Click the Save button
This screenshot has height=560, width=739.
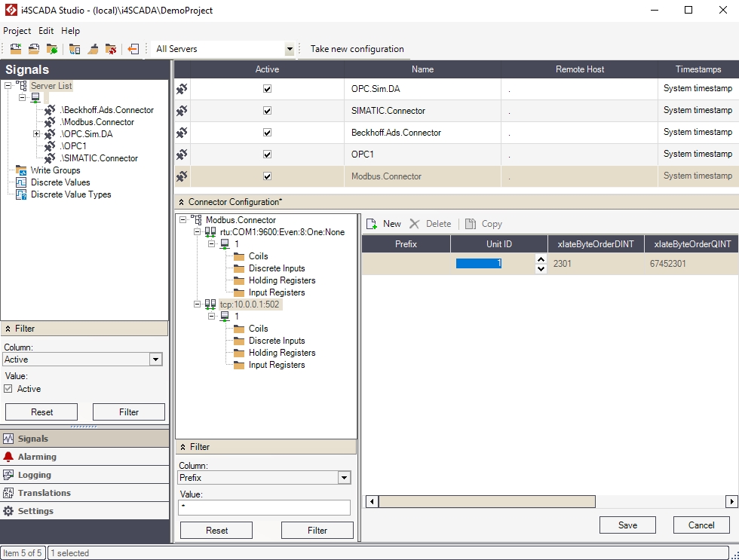(627, 525)
